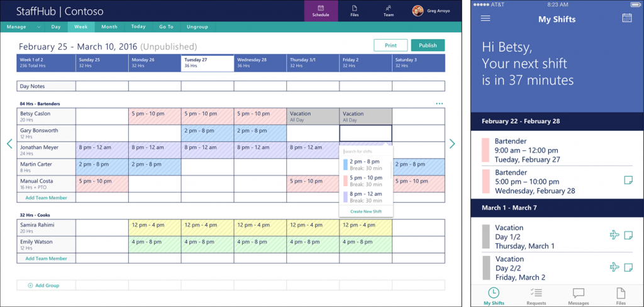Screen dimensions: 644x307
Task: Jump to Today in the schedule
Action: (x=138, y=26)
